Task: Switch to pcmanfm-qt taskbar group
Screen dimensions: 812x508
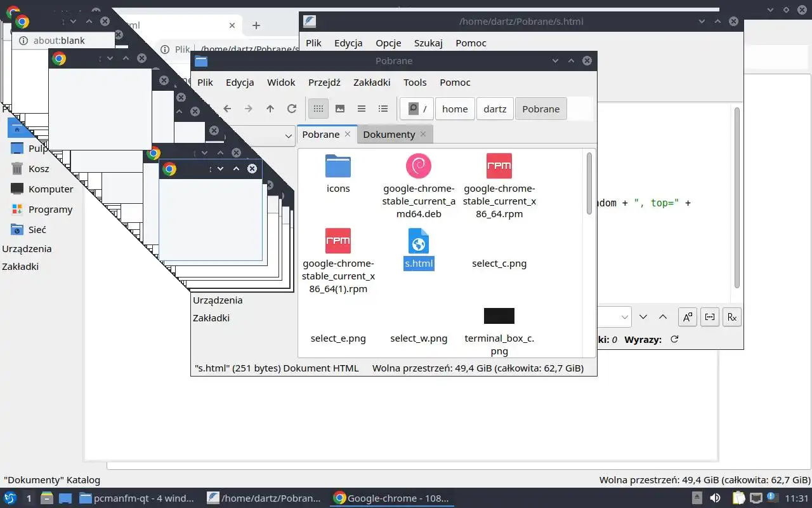Action: pos(137,498)
